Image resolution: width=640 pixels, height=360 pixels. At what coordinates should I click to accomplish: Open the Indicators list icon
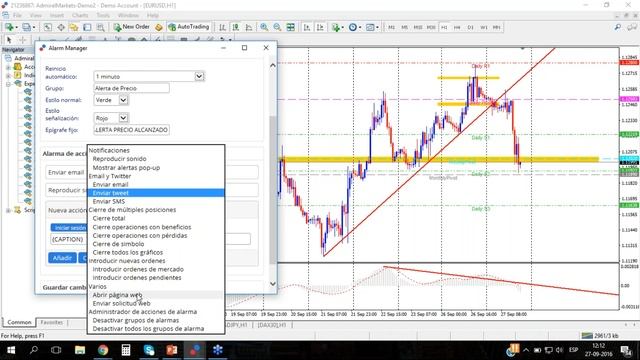(x=337, y=27)
